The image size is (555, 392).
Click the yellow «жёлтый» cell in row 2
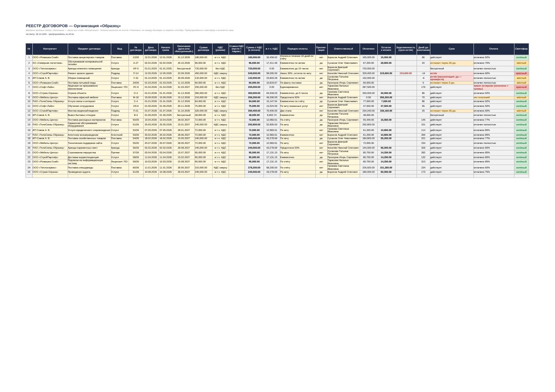pyautogui.click(x=521, y=63)
